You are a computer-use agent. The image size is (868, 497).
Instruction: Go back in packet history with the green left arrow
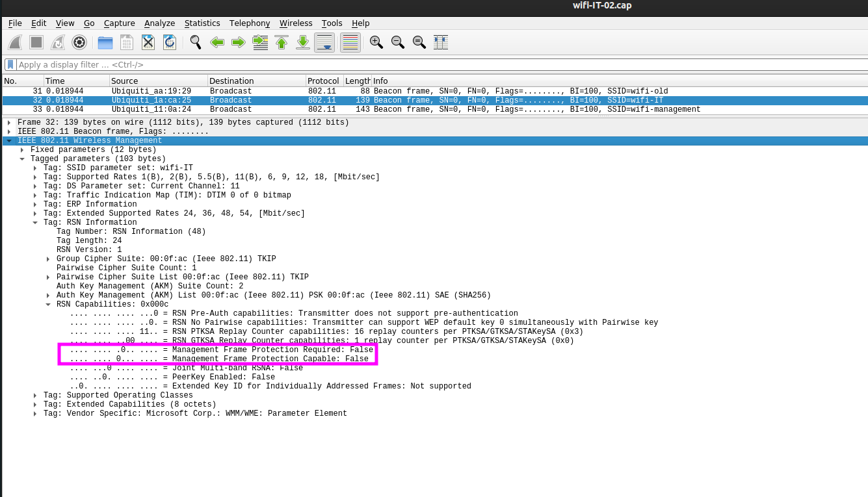[x=217, y=42]
